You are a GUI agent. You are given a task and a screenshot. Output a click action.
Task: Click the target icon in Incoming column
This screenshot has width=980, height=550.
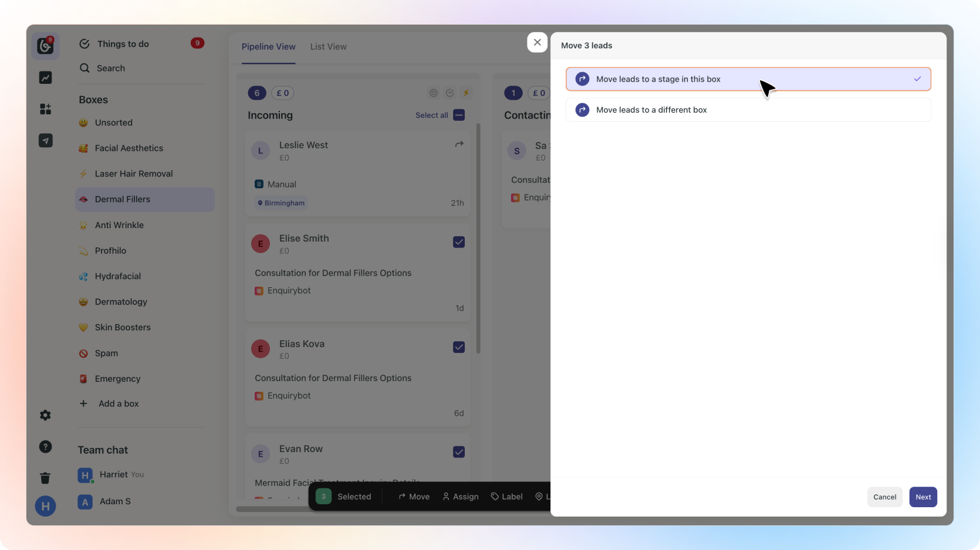pyautogui.click(x=434, y=93)
